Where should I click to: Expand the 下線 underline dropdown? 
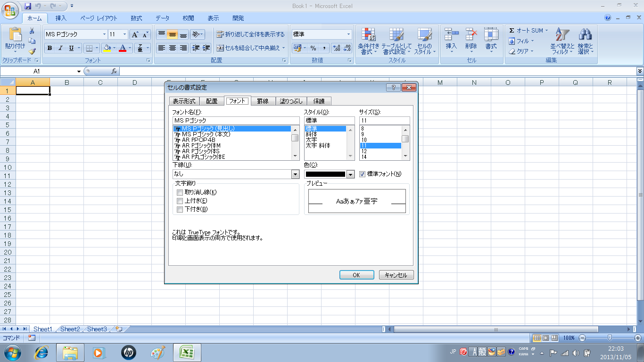pos(295,174)
